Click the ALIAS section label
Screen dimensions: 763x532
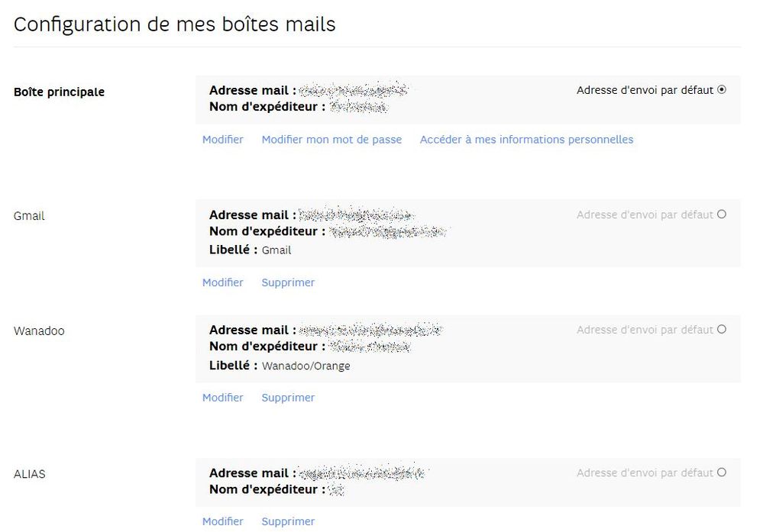[x=30, y=474]
